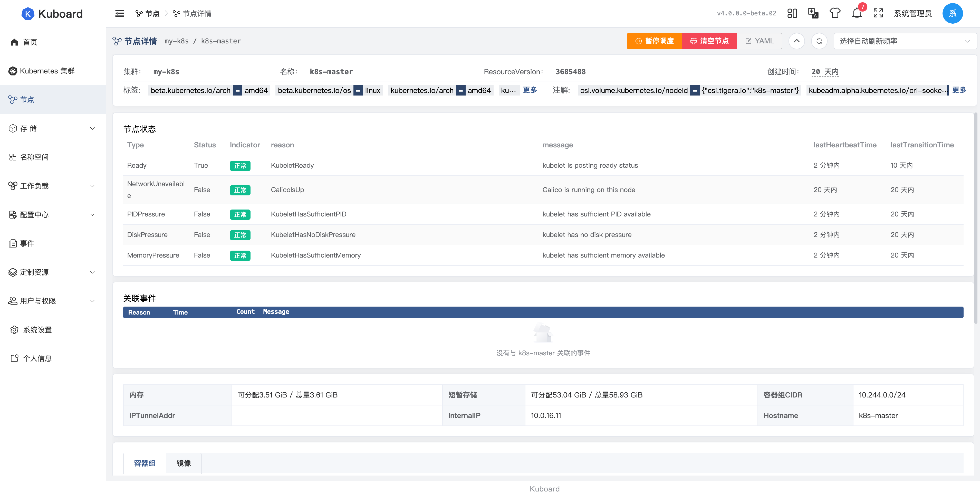Open the theme shirt icon

[x=835, y=13]
